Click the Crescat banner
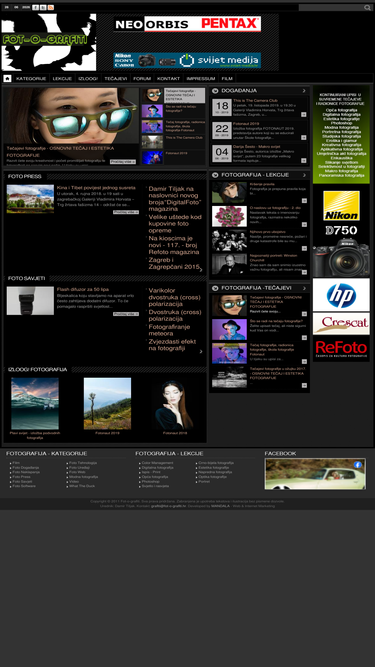This screenshot has height=667, width=375. (341, 324)
